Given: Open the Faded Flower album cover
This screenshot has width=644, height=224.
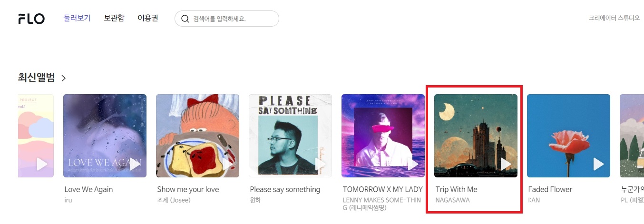Looking at the screenshot, I should pyautogui.click(x=568, y=136).
